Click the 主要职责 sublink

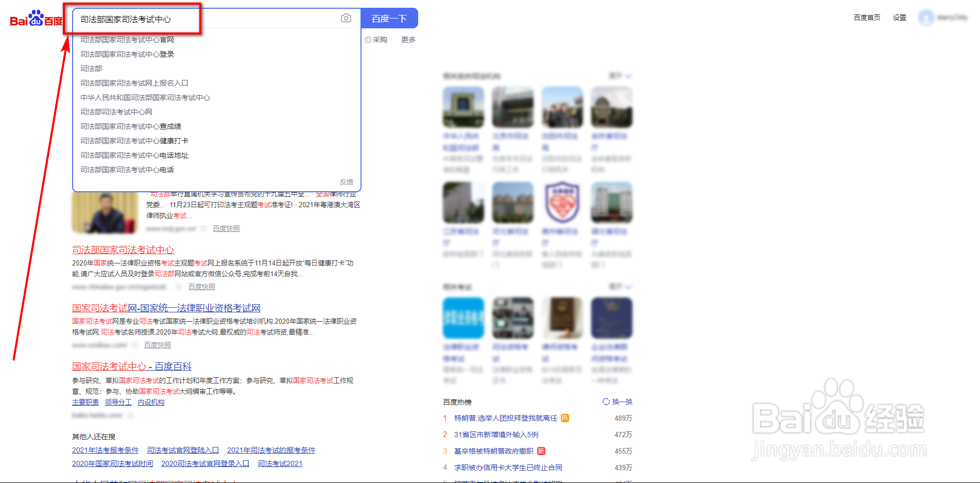(85, 402)
